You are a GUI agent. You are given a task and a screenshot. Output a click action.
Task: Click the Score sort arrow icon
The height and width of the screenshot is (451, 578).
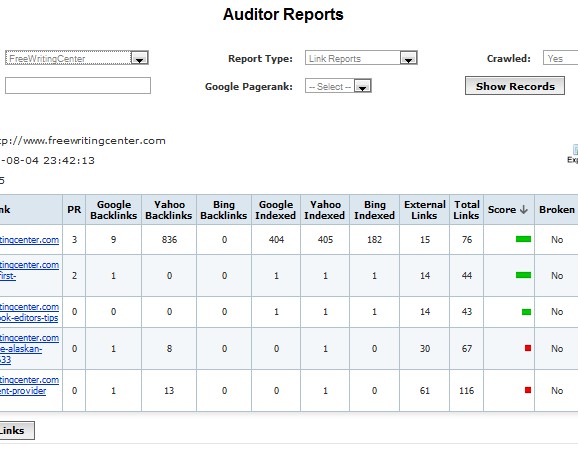click(523, 209)
